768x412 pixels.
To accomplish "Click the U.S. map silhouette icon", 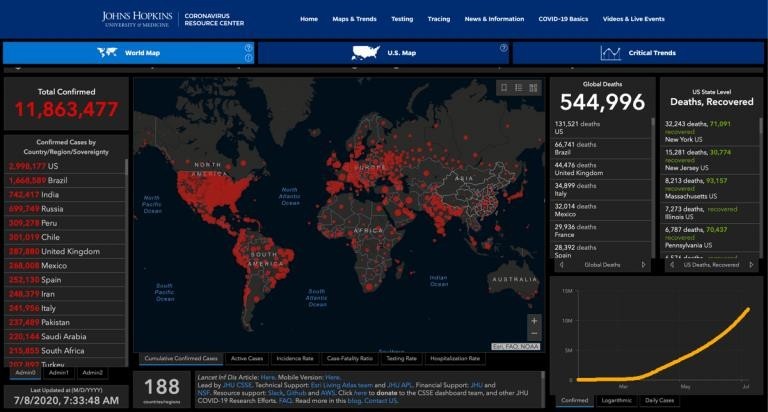I will coord(365,52).
